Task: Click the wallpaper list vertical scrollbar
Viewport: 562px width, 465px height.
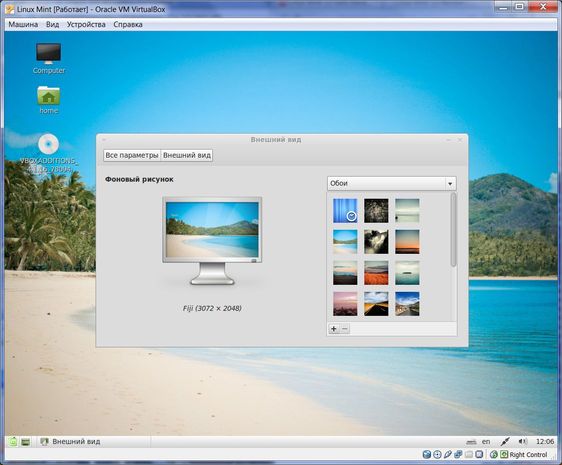Action: click(453, 229)
